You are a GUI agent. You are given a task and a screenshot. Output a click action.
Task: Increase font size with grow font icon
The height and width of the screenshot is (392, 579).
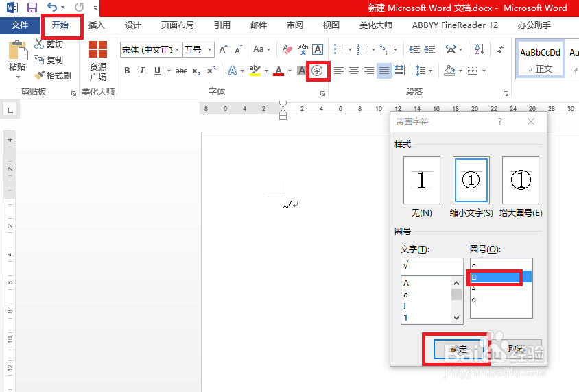[x=223, y=49]
